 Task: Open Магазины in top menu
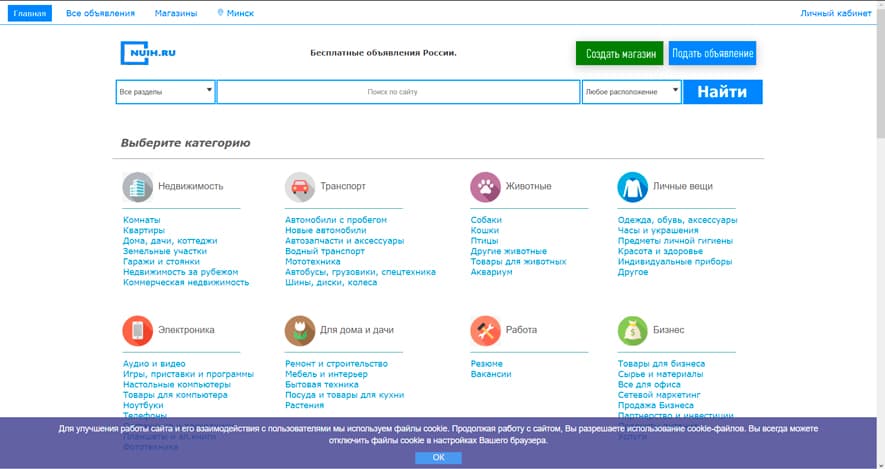(x=176, y=13)
